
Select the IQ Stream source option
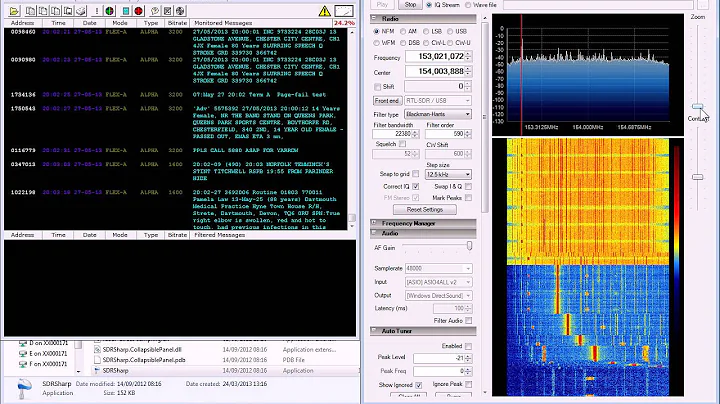(x=429, y=5)
